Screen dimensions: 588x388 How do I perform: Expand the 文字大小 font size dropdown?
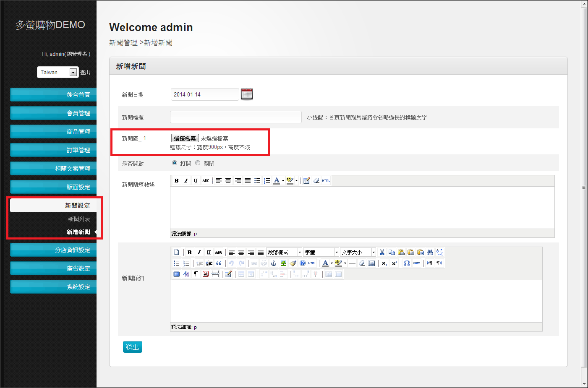pos(374,252)
